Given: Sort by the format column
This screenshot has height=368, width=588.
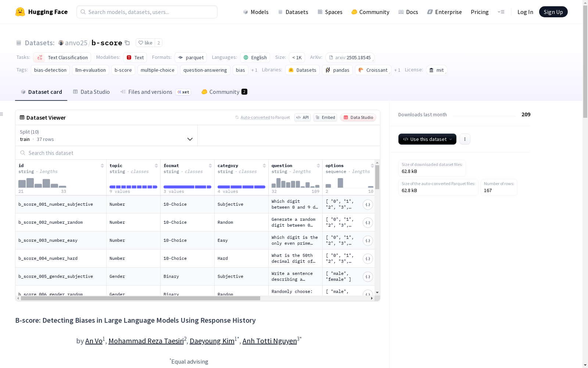Looking at the screenshot, I should pyautogui.click(x=210, y=166).
